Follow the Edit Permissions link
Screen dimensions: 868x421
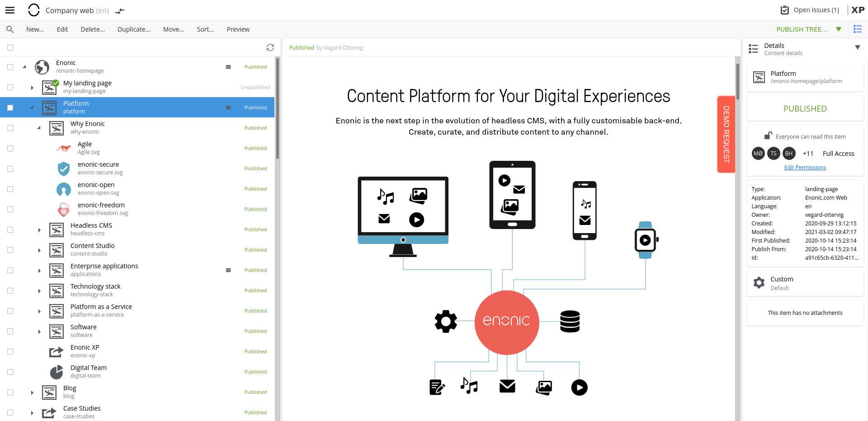pyautogui.click(x=805, y=168)
